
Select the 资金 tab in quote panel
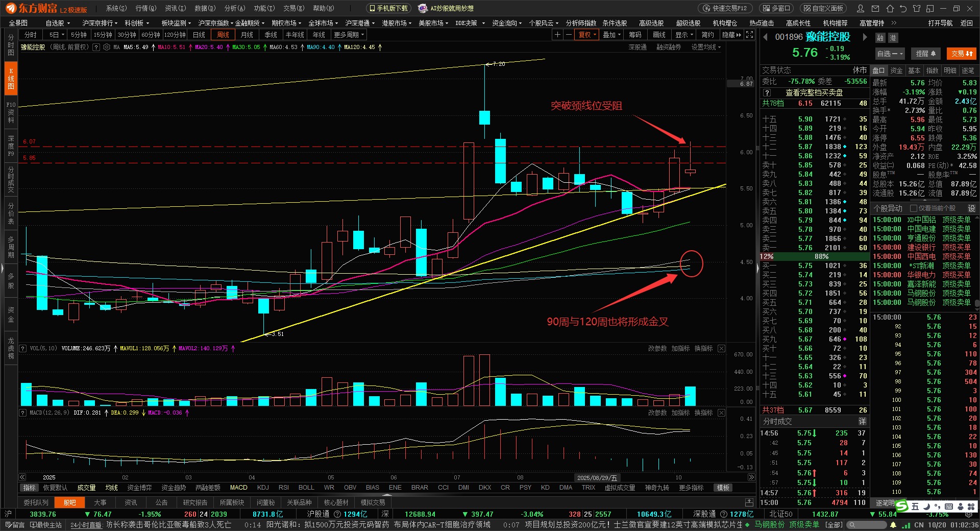coord(896,70)
